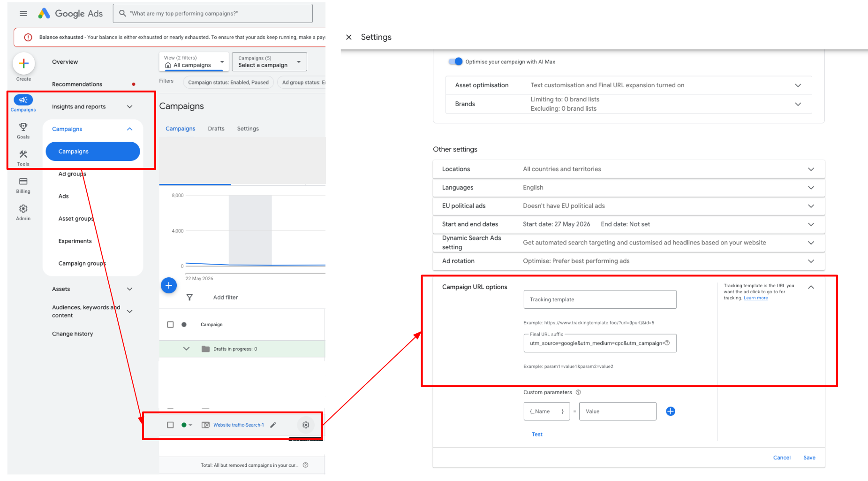Switch to the Drafts tab
This screenshot has height=481, width=868.
coord(216,129)
